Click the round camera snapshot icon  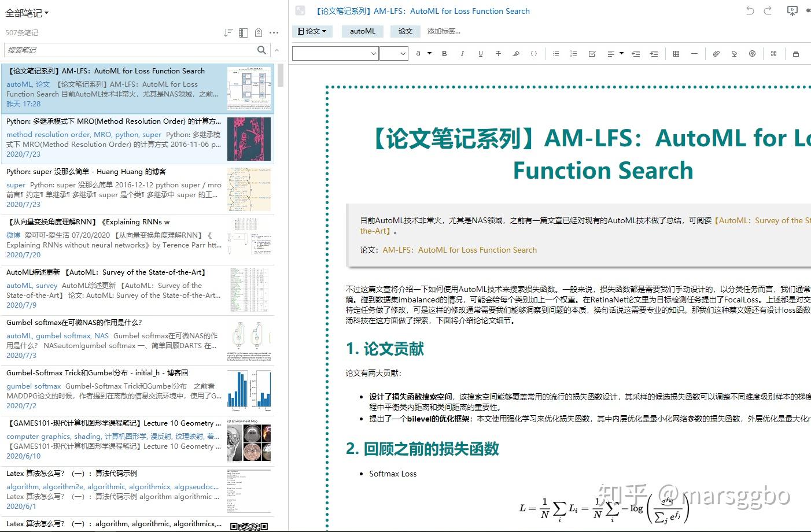752,54
